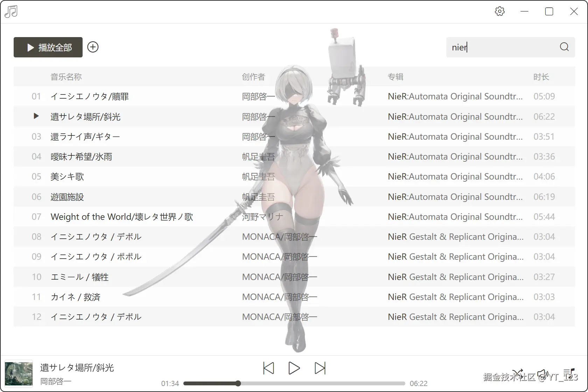Click the album name in row 01

(x=455, y=96)
